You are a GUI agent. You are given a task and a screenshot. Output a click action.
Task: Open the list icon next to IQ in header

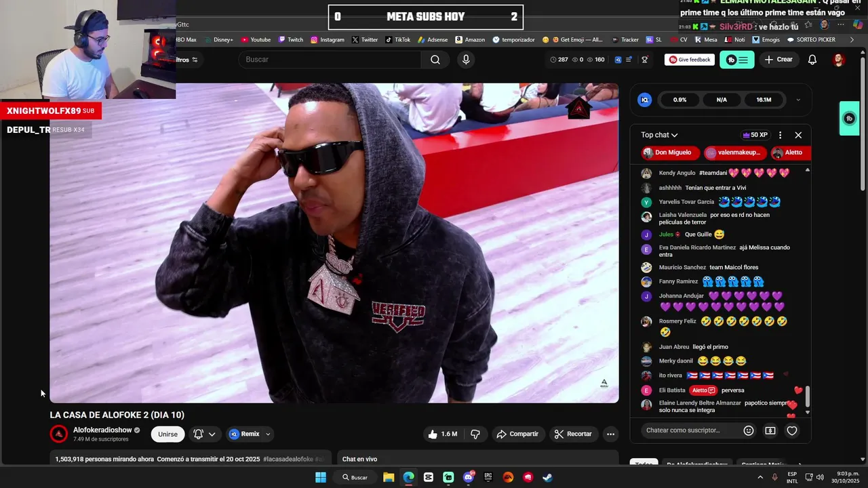(629, 60)
